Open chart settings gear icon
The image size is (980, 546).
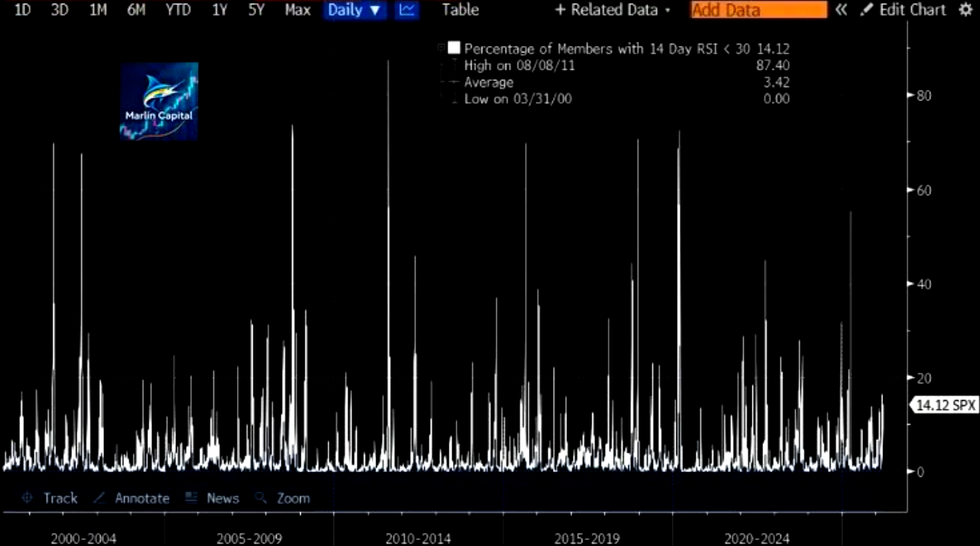[966, 10]
